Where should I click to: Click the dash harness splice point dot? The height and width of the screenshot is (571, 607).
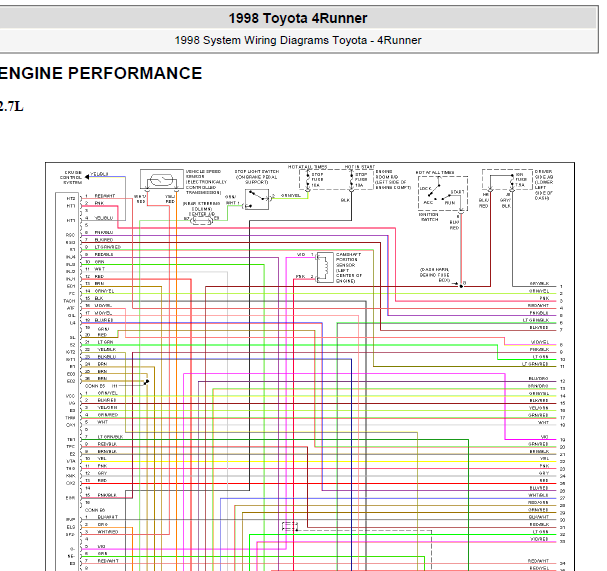(x=461, y=286)
